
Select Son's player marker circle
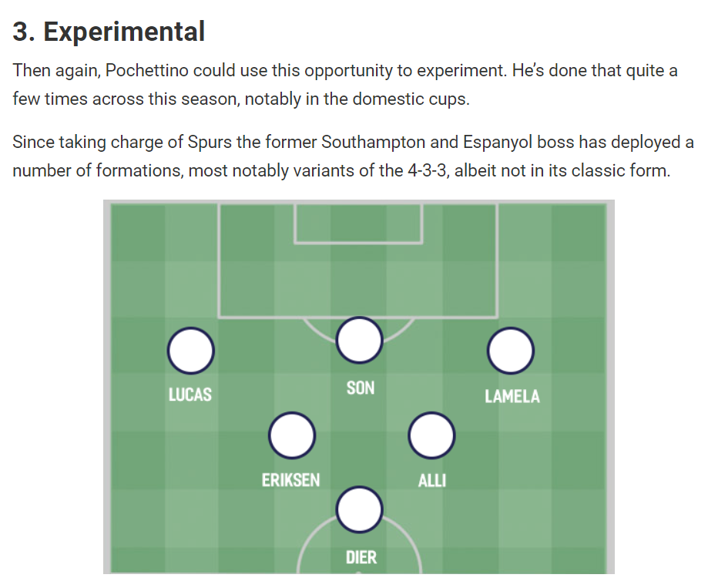(x=360, y=340)
